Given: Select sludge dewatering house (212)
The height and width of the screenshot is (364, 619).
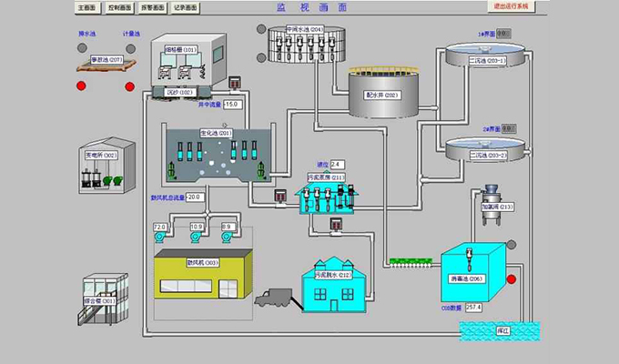Looking at the screenshot, I should (x=334, y=285).
